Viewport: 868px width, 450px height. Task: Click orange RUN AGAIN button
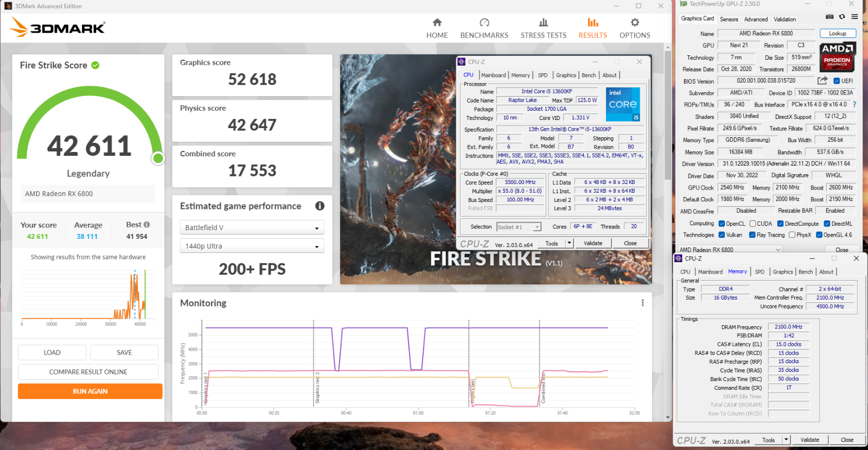[x=90, y=391]
